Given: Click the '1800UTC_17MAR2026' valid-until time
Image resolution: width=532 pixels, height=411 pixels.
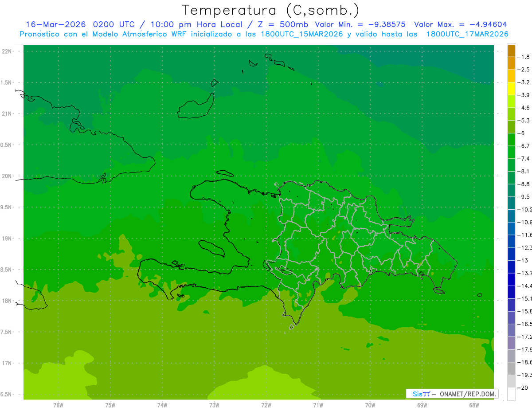Looking at the screenshot, I should point(467,34).
